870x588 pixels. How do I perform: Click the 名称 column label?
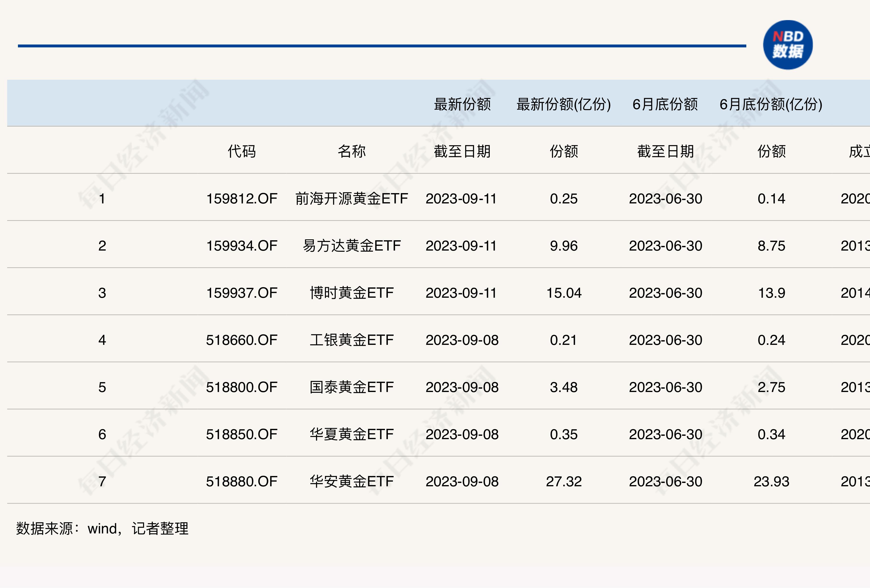[351, 151]
